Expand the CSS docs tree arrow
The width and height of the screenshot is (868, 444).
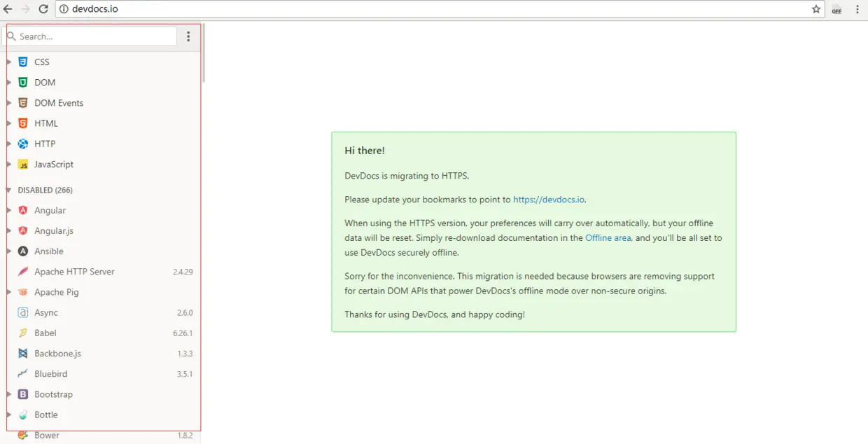coord(8,62)
